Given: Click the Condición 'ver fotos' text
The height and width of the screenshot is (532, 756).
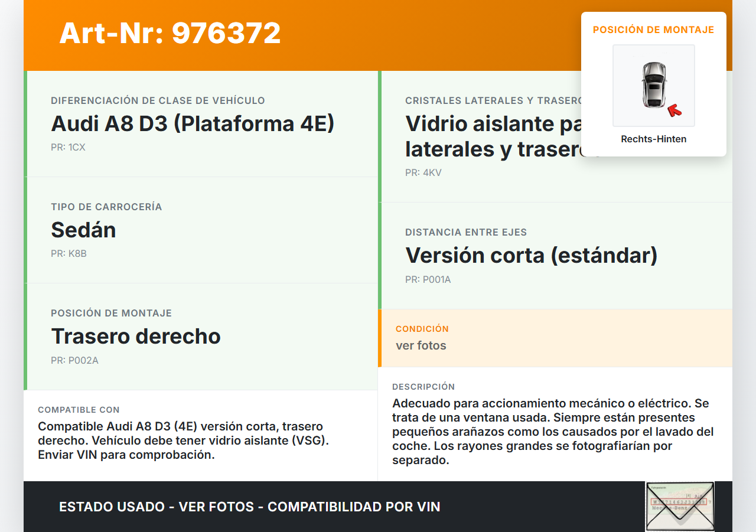Looking at the screenshot, I should point(421,346).
